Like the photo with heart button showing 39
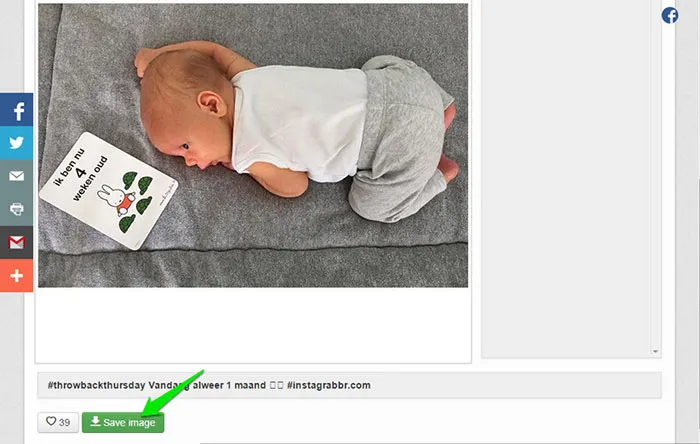Screen dimensions: 700x444 [58, 422]
